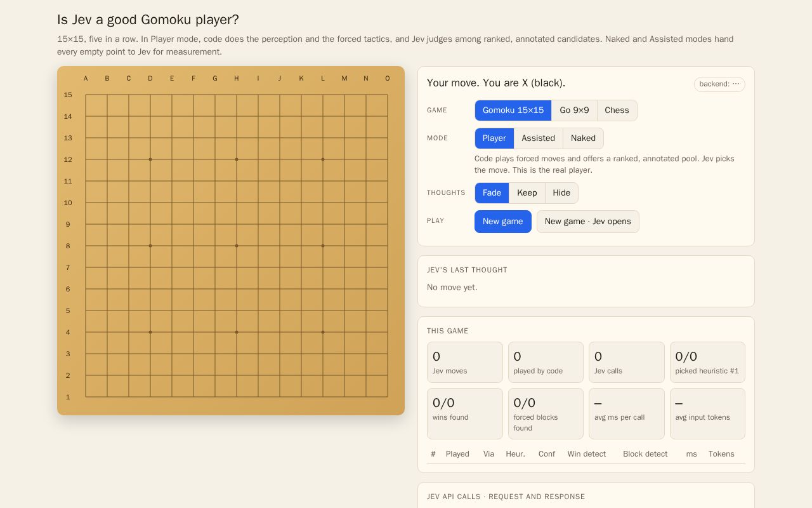Place a stone on star point L12
Image resolution: width=812 pixels, height=508 pixels.
323,159
